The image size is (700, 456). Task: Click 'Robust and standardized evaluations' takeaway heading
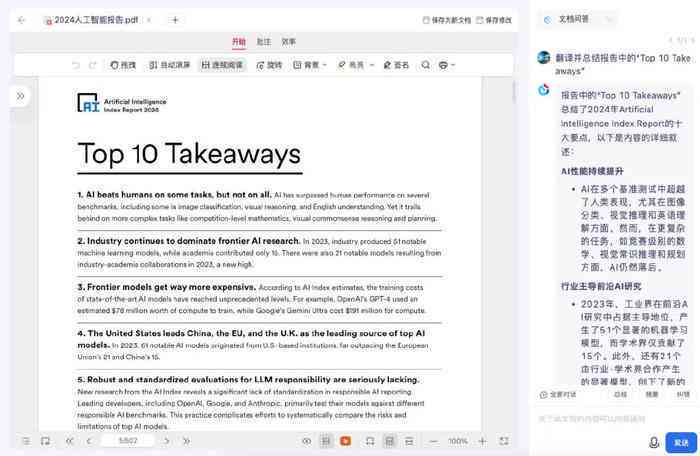coord(248,380)
